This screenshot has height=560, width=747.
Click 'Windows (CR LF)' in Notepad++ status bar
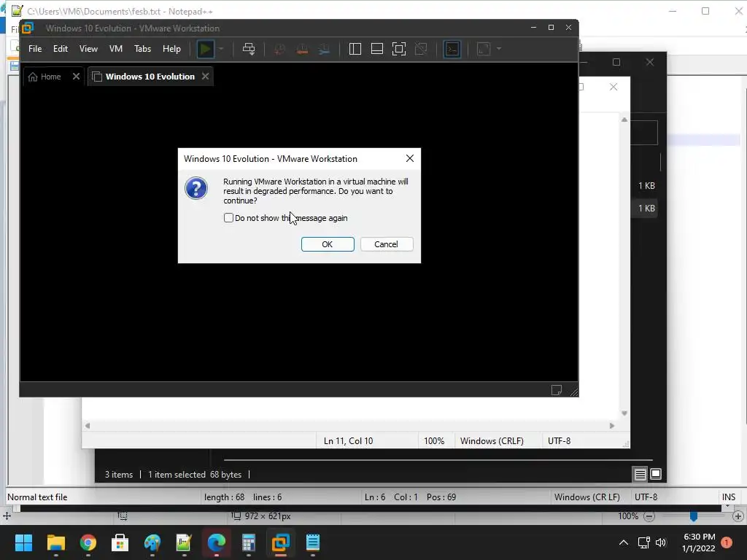coord(587,497)
